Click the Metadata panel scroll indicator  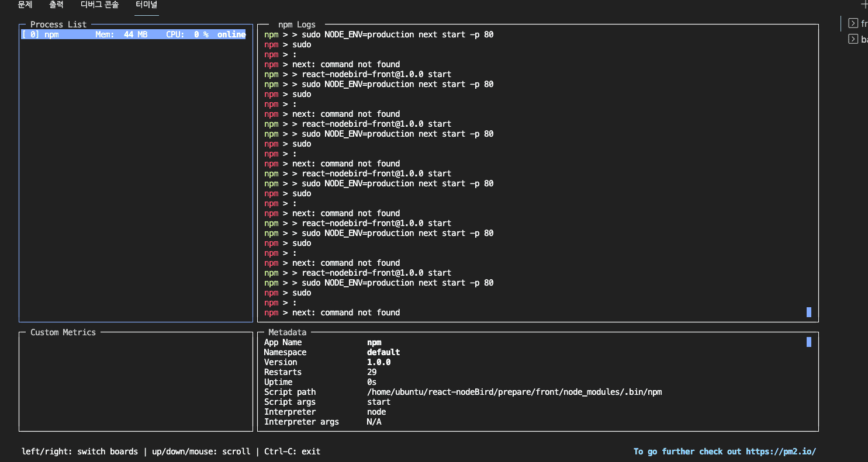coord(809,342)
